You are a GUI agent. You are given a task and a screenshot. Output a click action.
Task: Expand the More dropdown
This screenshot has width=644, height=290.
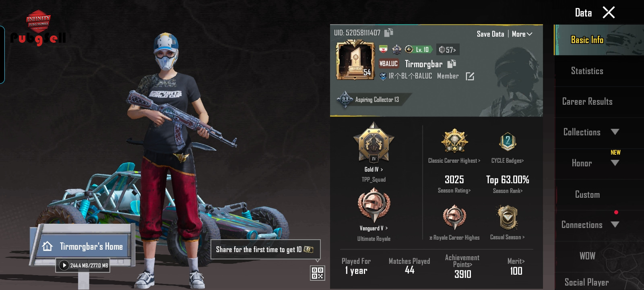coord(522,34)
